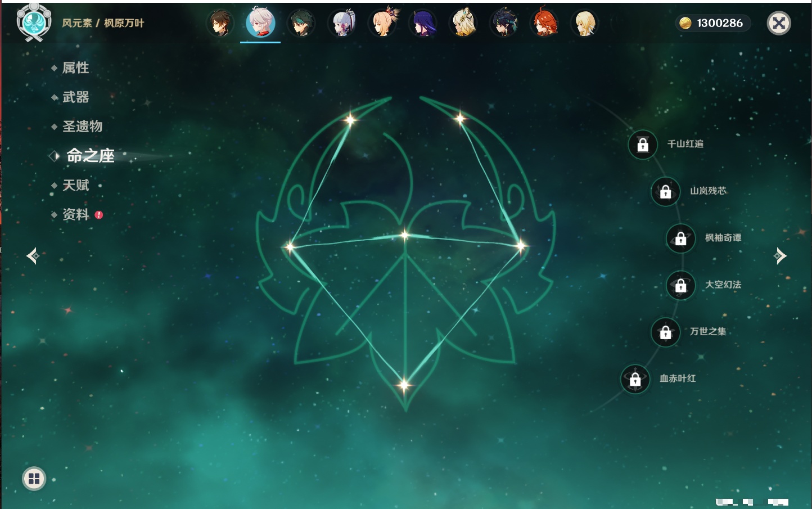
Task: Click the bottom star of the constellation
Action: tap(404, 385)
